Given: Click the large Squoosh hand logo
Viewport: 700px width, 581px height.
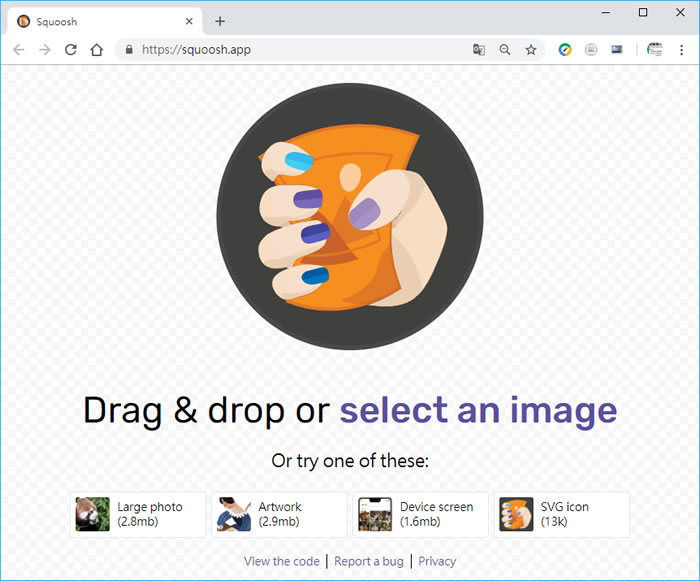Looking at the screenshot, I should [x=350, y=216].
